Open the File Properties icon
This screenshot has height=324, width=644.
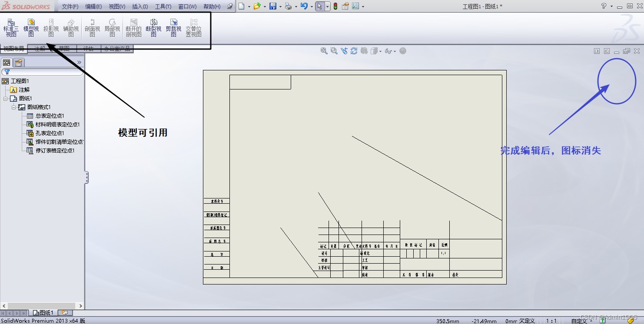click(x=345, y=6)
